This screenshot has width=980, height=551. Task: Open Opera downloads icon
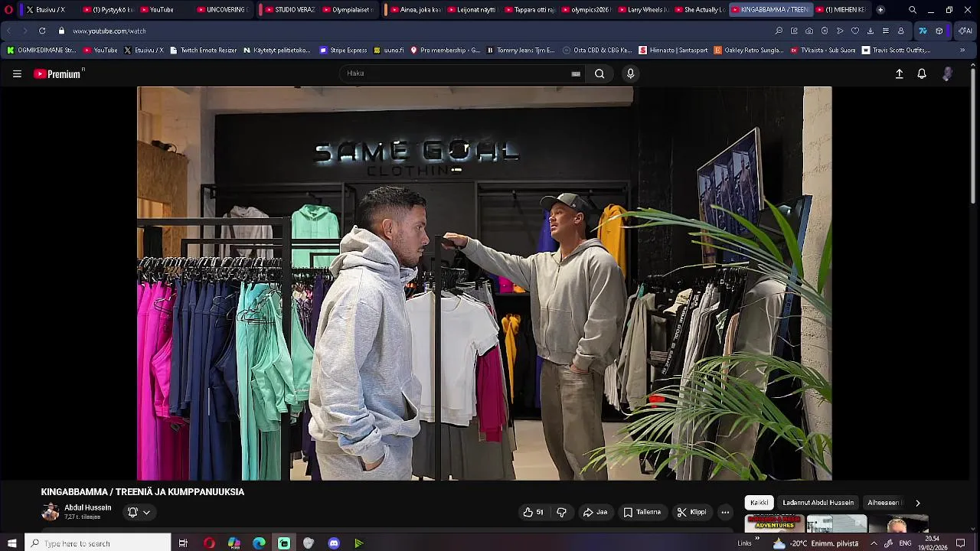click(871, 31)
